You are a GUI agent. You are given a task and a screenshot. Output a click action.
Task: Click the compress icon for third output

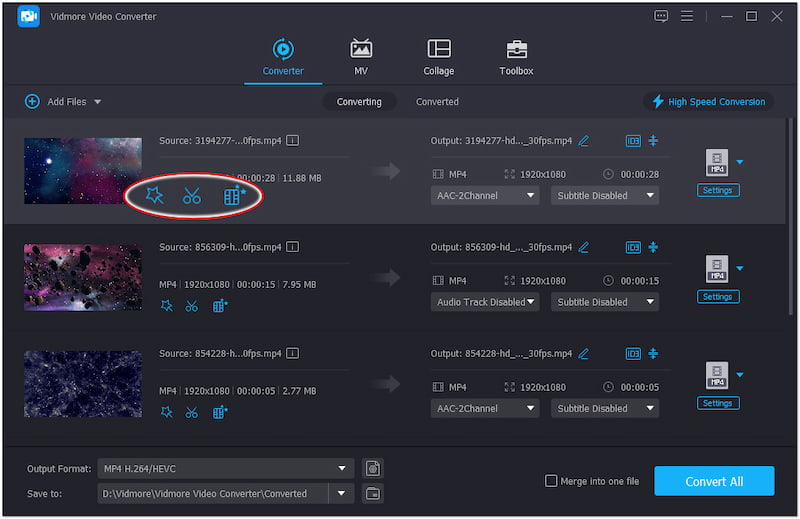pyautogui.click(x=653, y=353)
